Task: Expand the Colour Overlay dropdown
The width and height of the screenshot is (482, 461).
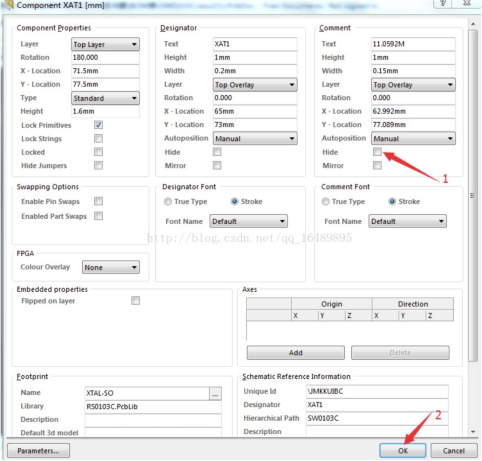Action: (111, 267)
